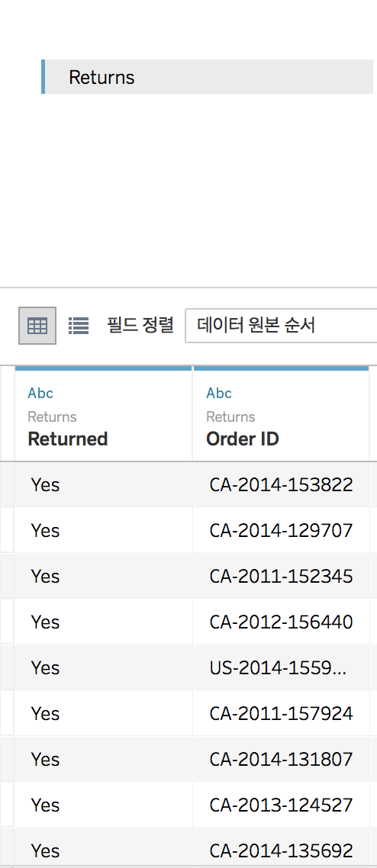Open the 필드 정렬 sort dropdown
377x868 pixels.
281,326
